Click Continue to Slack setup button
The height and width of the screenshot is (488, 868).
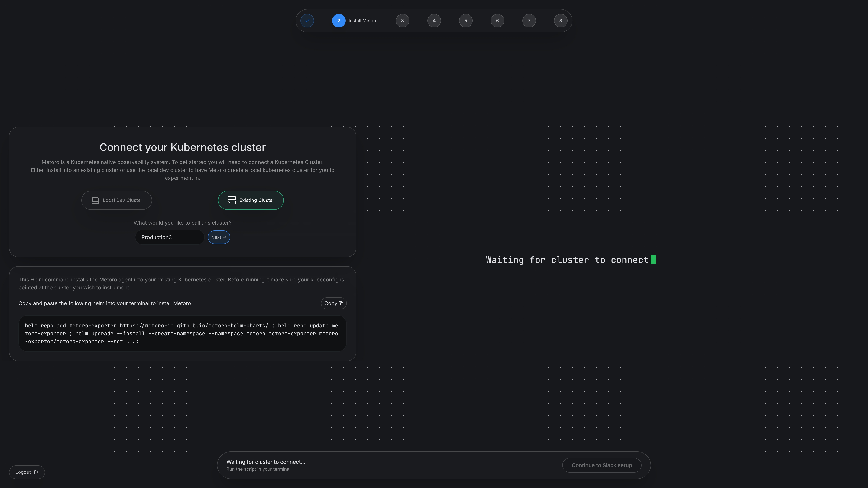601,465
